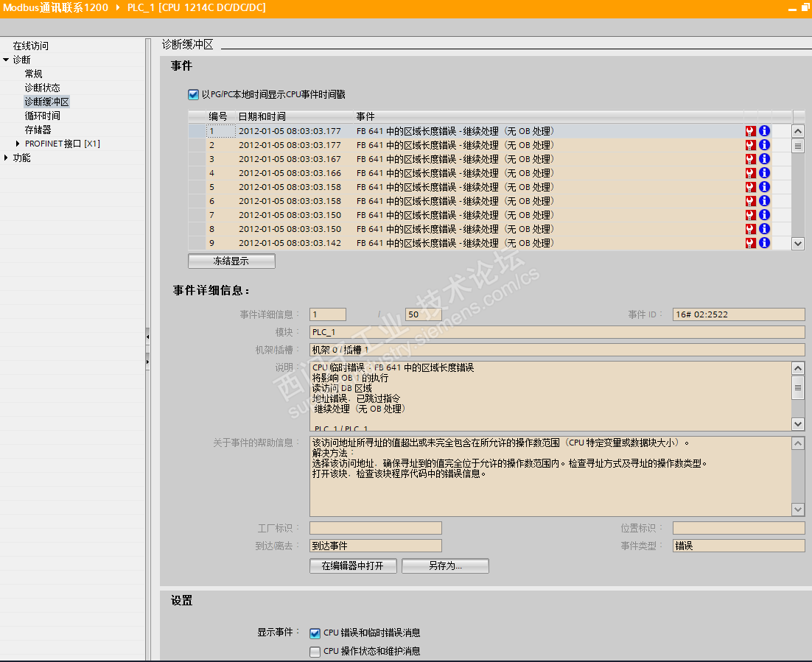Select 存储器 in the tree
812x662 pixels.
click(38, 130)
